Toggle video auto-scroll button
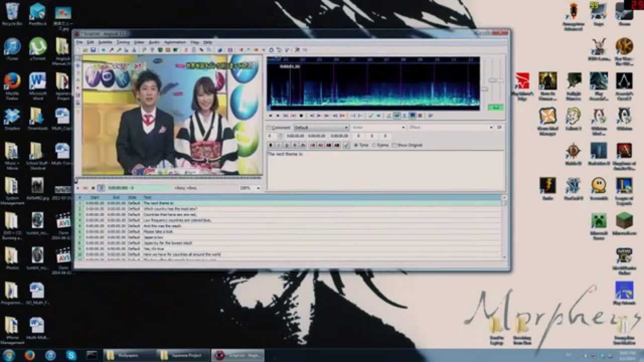The image size is (644, 362). click(101, 188)
